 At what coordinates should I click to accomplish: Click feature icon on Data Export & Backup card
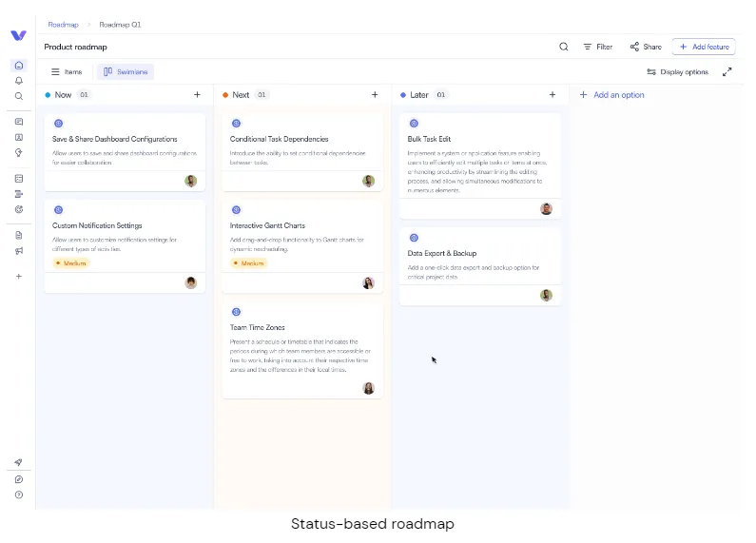click(x=414, y=238)
